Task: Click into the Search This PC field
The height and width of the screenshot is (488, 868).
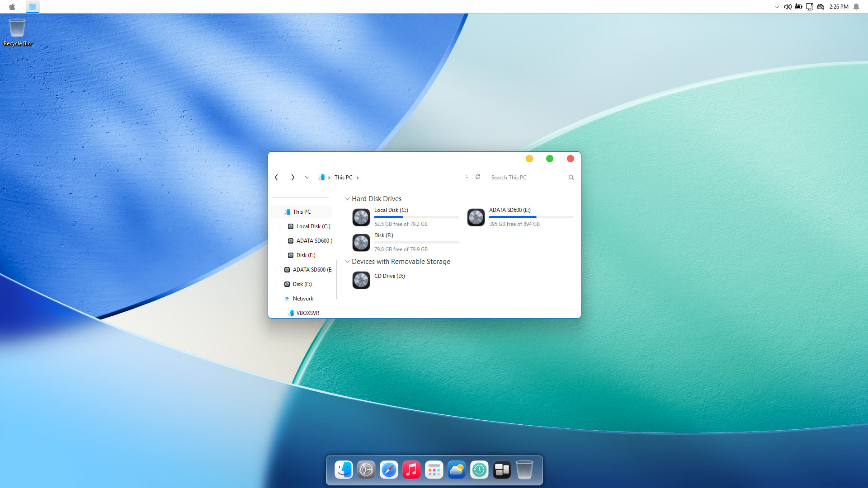Action: (x=524, y=178)
